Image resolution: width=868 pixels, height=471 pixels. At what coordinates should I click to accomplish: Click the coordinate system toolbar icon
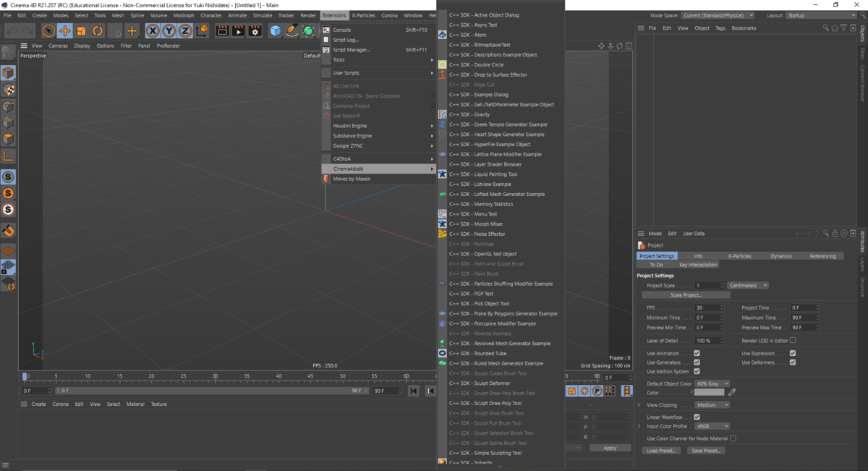(x=201, y=30)
